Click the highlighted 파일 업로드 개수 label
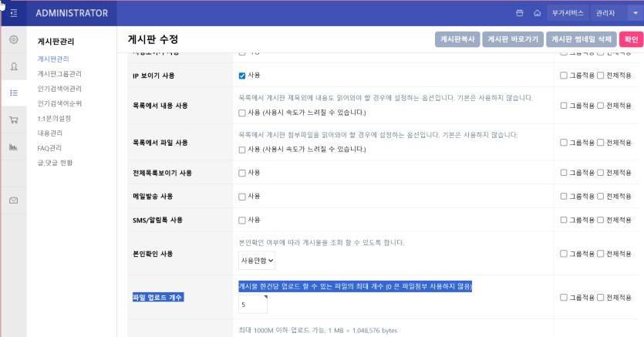This screenshot has width=644, height=337. point(158,297)
